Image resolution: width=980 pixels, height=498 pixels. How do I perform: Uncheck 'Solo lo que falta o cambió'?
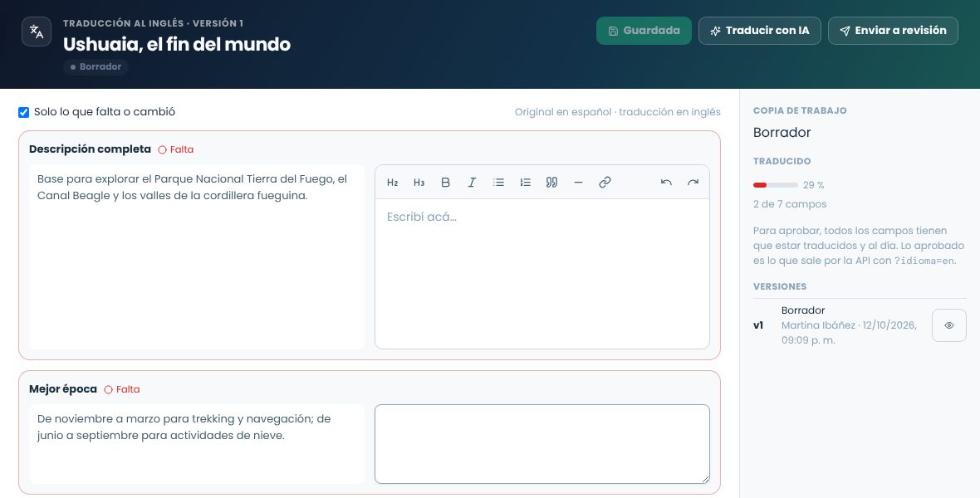click(x=24, y=113)
